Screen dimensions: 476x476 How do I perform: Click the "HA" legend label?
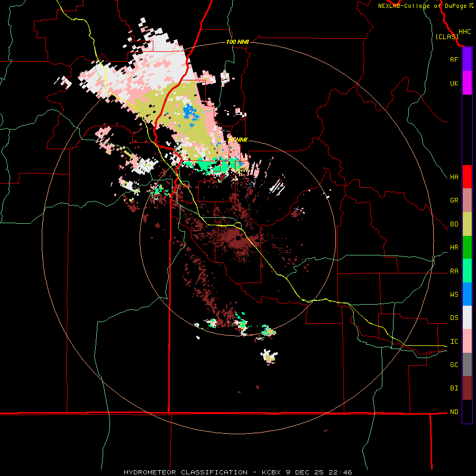coord(454,177)
